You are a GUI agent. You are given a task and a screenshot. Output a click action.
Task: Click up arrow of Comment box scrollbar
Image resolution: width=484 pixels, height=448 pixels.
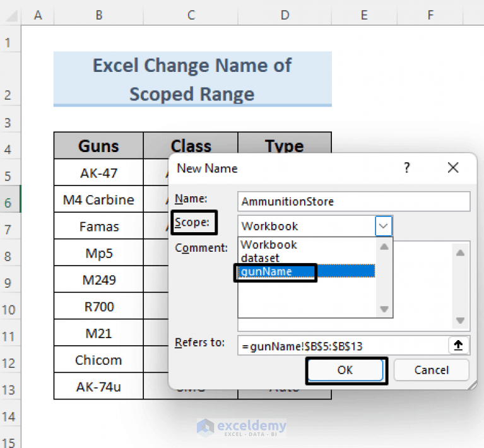(460, 253)
